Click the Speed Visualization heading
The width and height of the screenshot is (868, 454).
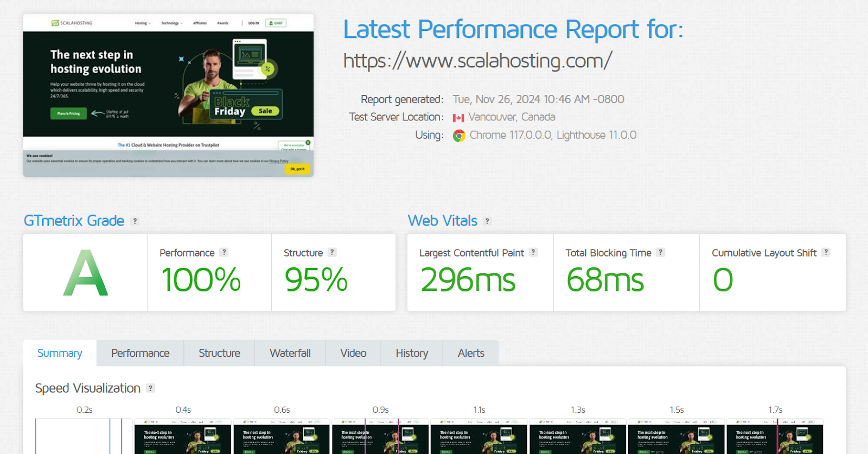click(88, 388)
